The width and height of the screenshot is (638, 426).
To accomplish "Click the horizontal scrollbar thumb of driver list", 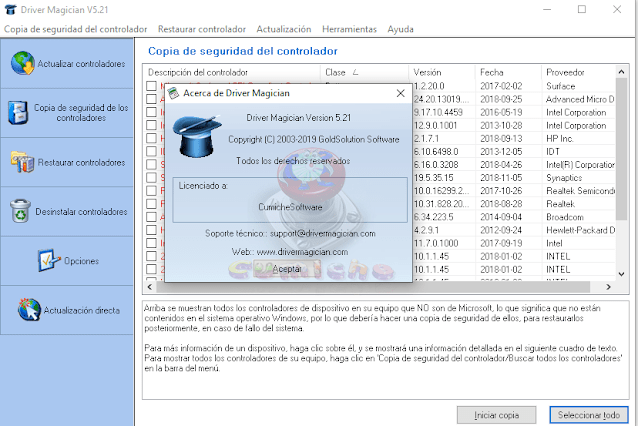I will (372, 287).
